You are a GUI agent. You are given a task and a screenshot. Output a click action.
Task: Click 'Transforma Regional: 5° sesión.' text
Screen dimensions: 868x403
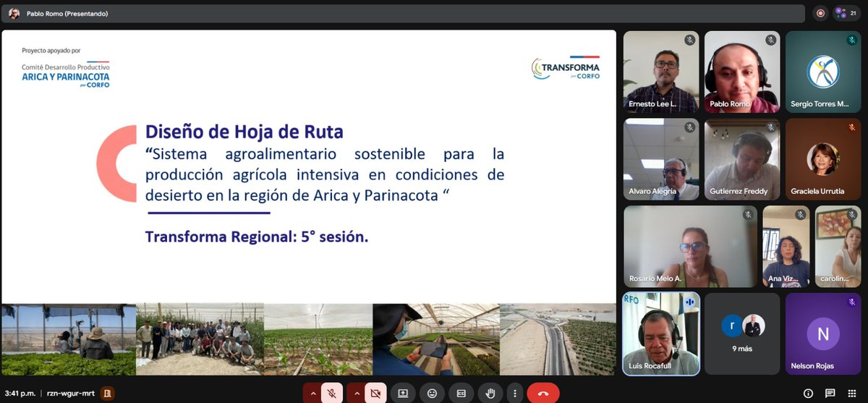(257, 237)
